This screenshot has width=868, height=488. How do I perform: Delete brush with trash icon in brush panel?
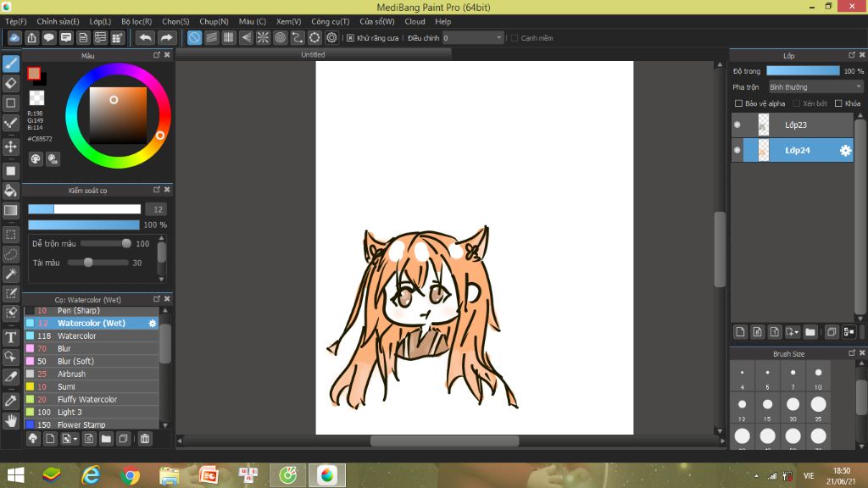coord(144,439)
